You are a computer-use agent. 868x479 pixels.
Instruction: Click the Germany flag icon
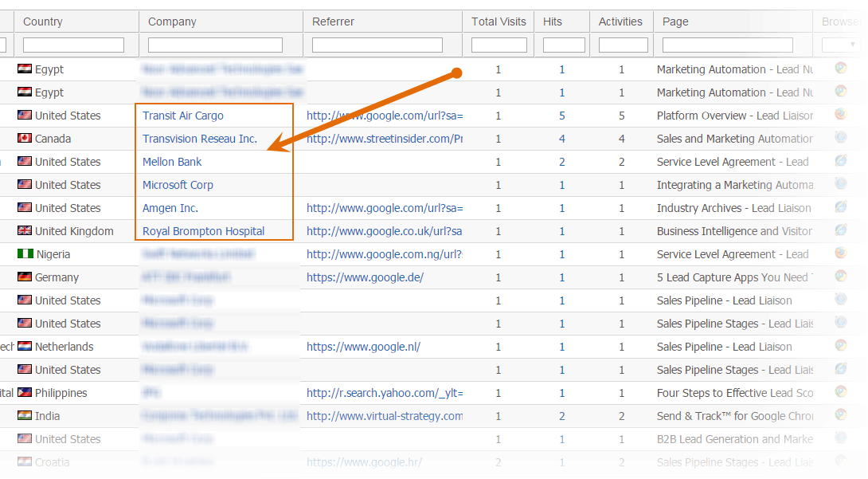click(x=25, y=277)
